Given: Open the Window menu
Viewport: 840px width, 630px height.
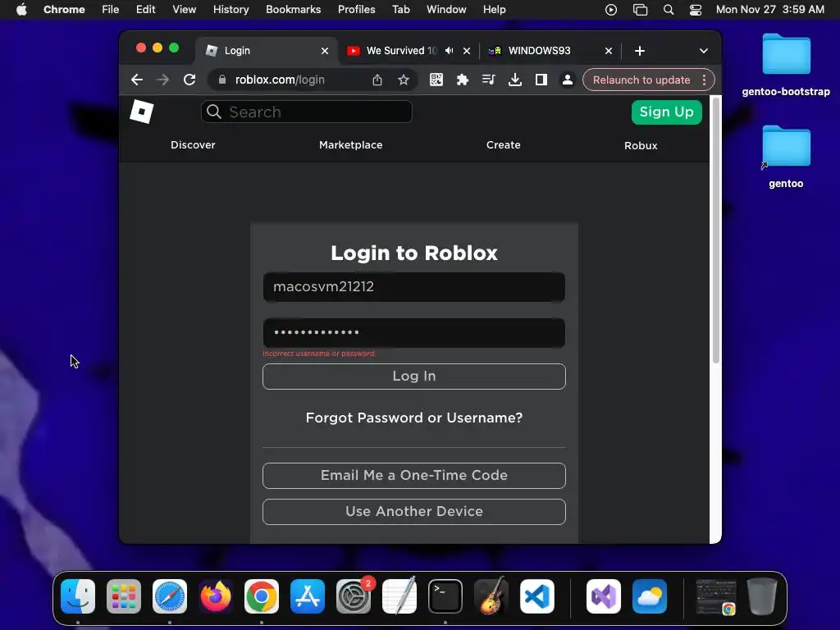Looking at the screenshot, I should (446, 10).
